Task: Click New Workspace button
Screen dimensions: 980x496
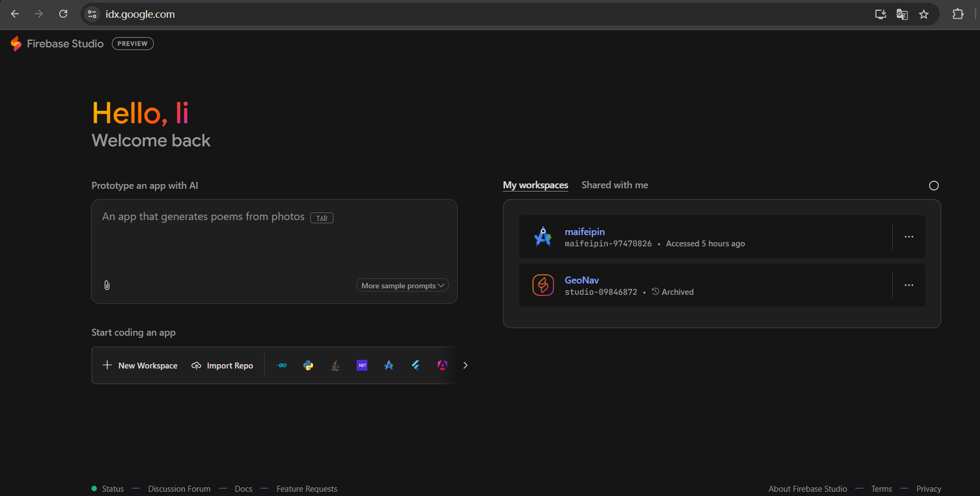Action: [x=140, y=365]
